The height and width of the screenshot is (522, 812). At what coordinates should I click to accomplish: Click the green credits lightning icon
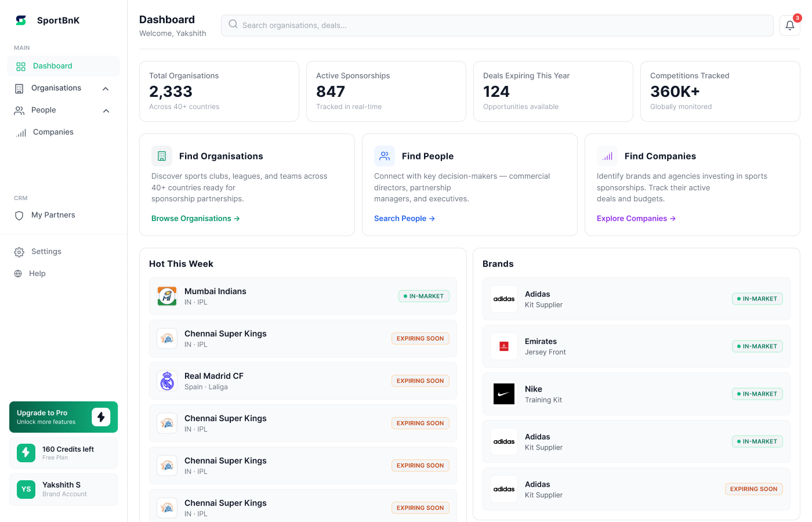26,453
